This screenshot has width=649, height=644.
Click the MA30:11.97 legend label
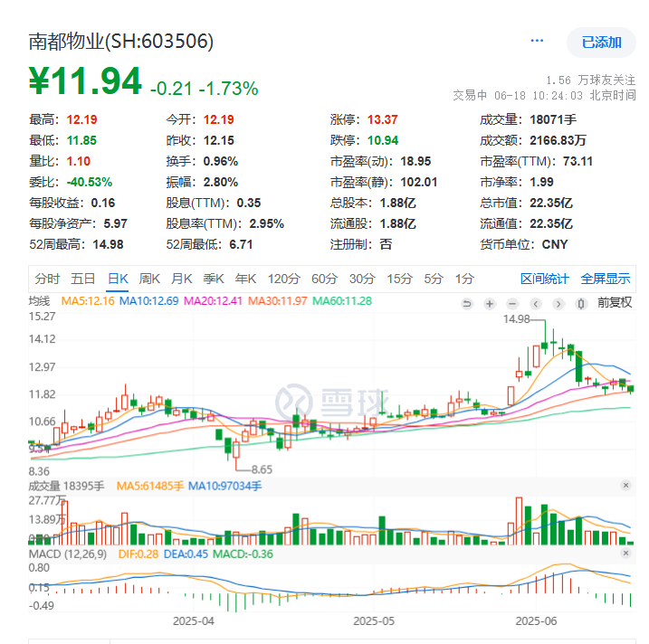point(277,301)
